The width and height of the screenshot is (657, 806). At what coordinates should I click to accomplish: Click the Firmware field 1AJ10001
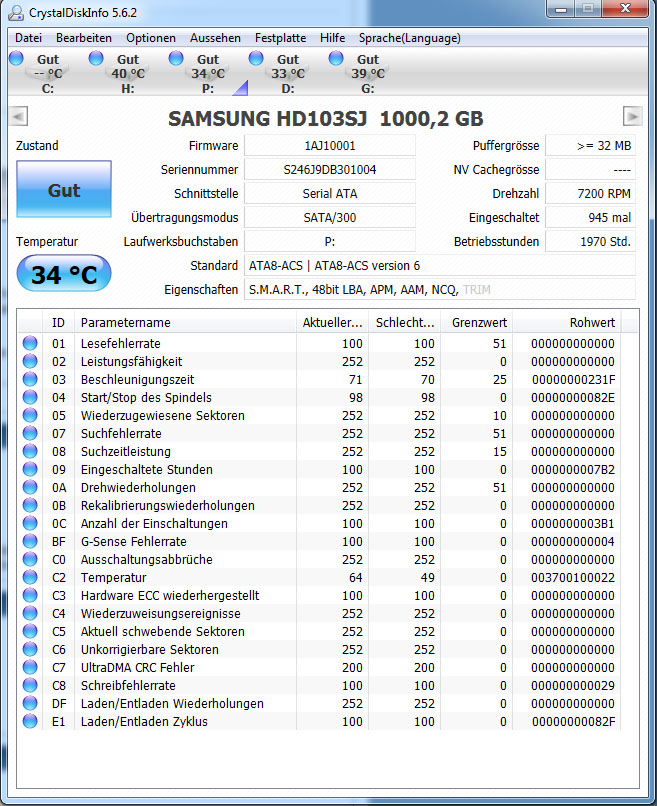330,145
